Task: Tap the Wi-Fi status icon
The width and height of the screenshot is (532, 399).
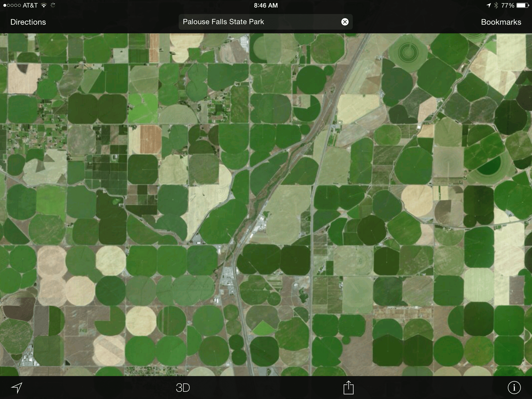Action: (44, 5)
